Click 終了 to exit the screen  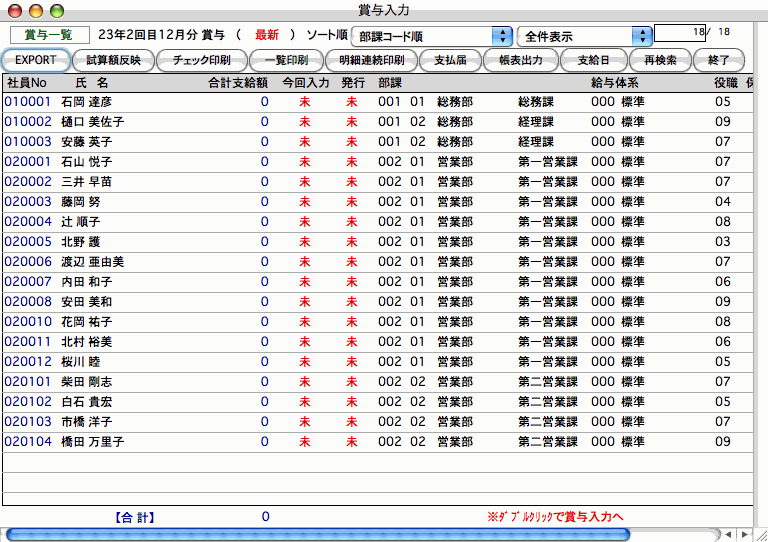click(719, 60)
